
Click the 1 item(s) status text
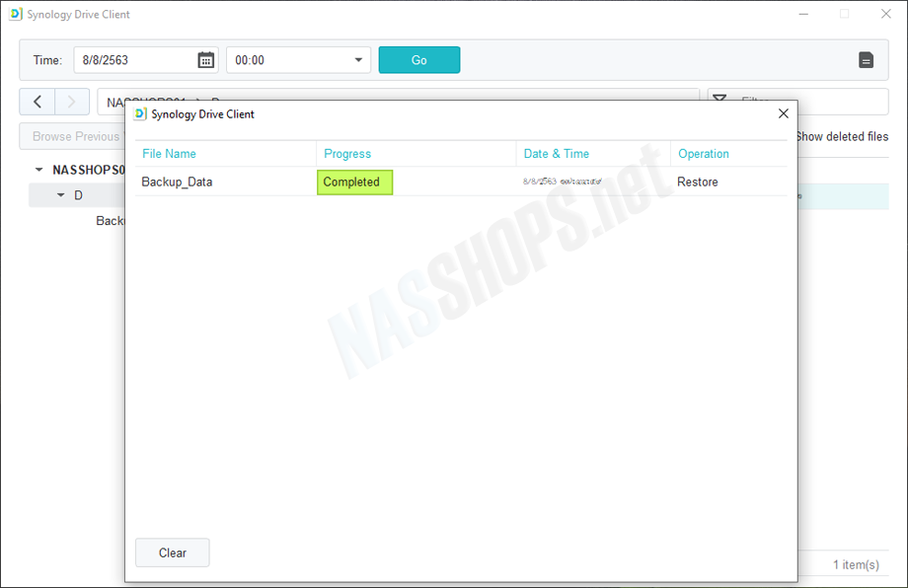[856, 564]
